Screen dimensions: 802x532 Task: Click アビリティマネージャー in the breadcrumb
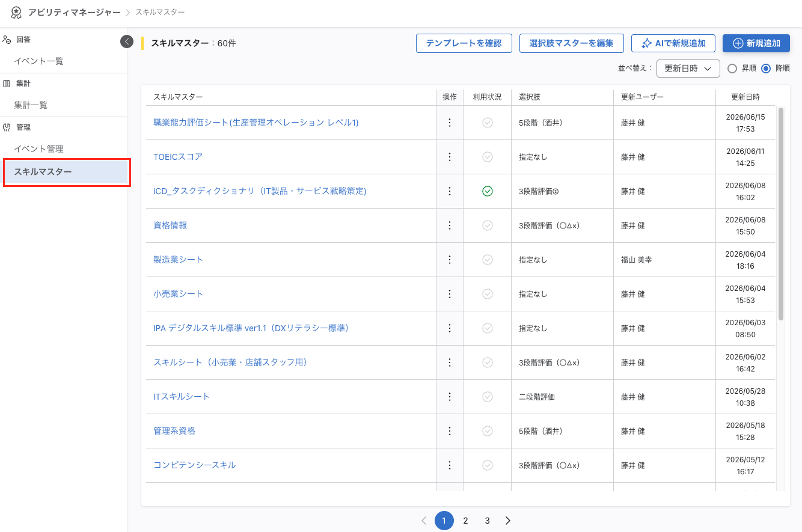point(75,12)
